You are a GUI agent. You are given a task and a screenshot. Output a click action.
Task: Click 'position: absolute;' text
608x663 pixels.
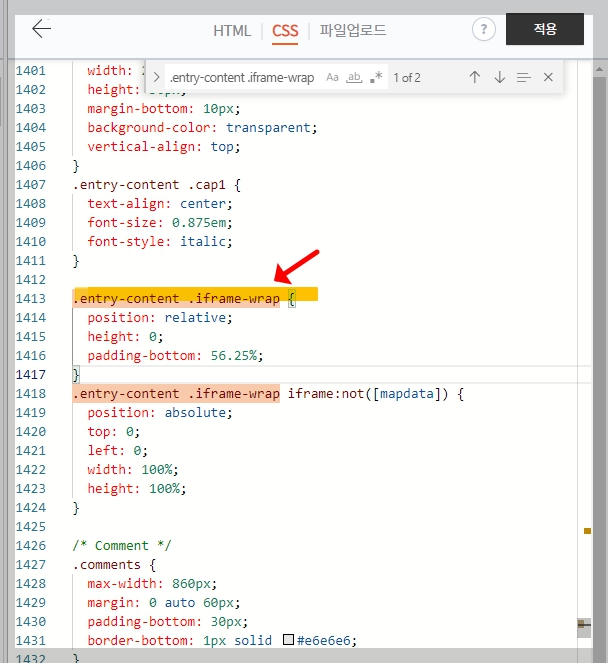click(x=160, y=413)
